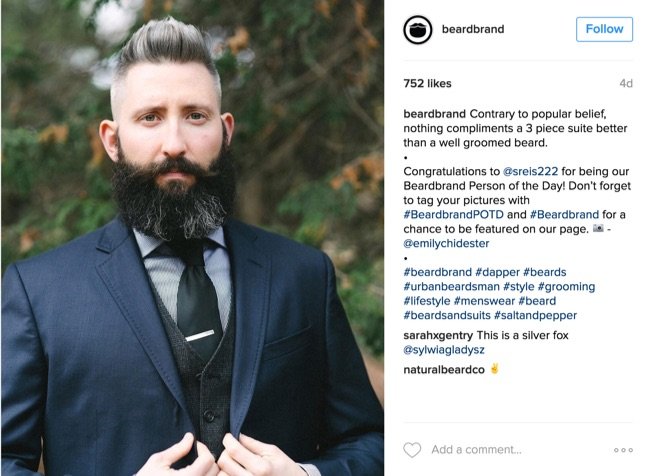View naturalbeardco commenter profile
The image size is (646, 476).
[444, 370]
